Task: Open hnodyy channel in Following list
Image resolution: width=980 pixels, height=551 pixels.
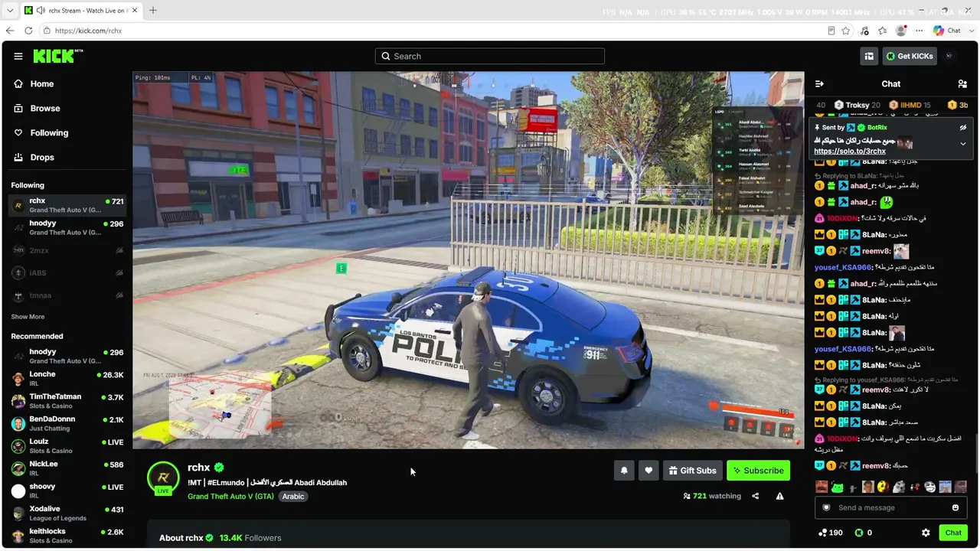Action: pos(67,227)
